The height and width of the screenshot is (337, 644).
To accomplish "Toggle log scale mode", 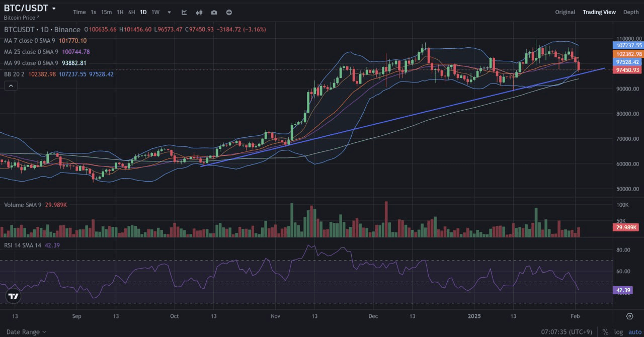I will pos(618,332).
